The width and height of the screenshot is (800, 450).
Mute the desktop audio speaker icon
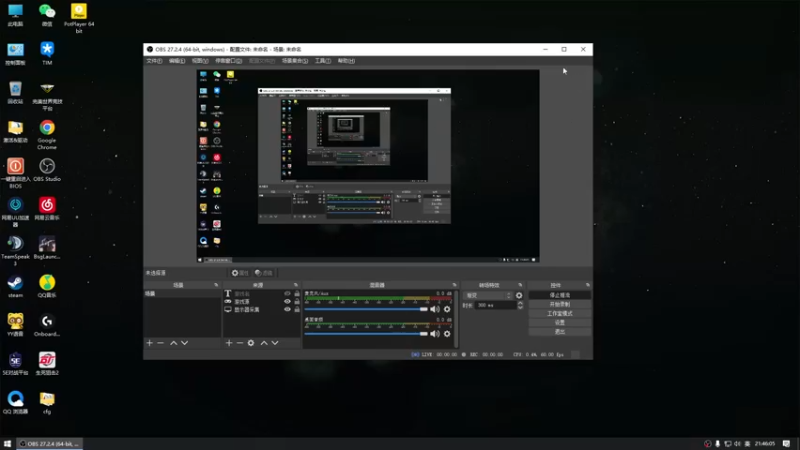(435, 334)
